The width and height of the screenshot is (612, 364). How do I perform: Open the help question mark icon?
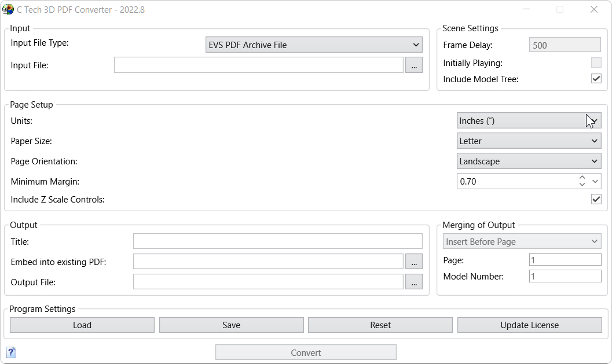pos(10,352)
